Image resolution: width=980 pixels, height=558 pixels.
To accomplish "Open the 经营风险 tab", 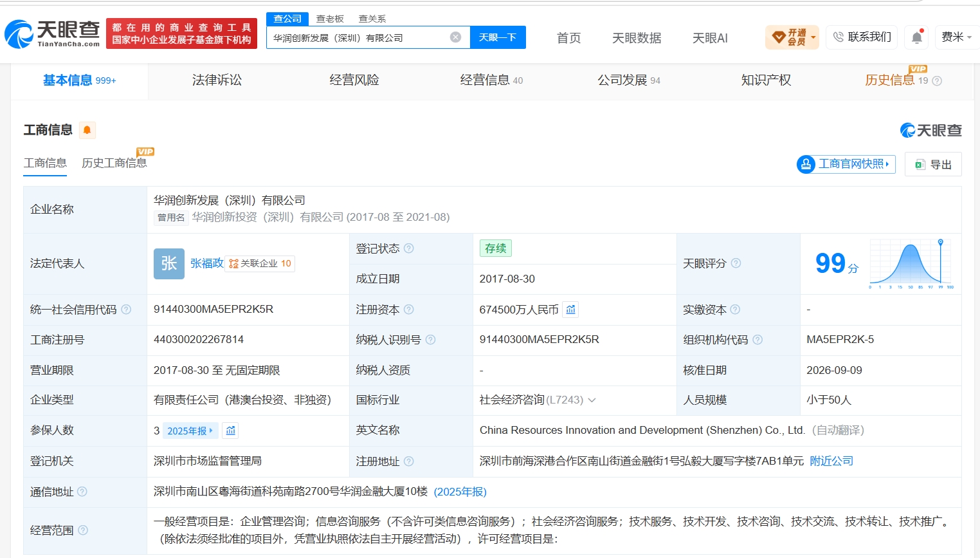I will [354, 80].
